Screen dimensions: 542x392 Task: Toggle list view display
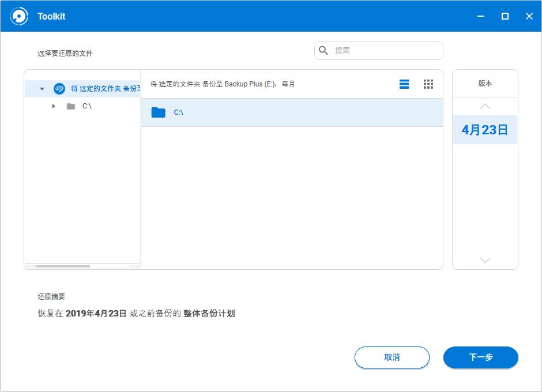click(x=404, y=84)
